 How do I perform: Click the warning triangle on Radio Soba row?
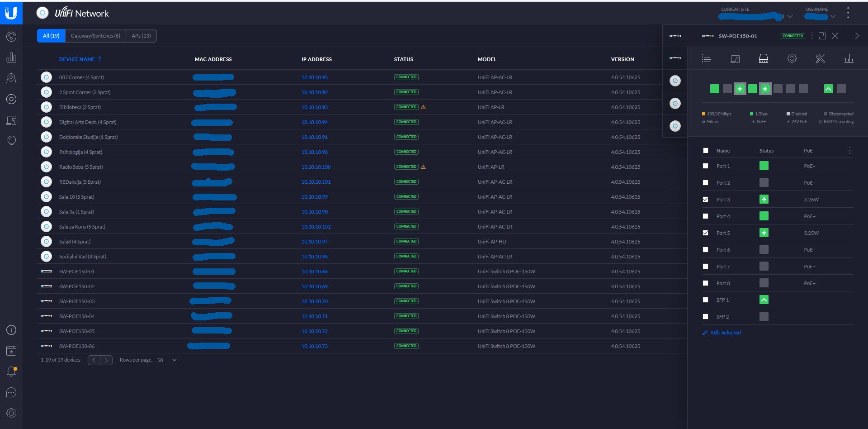[x=424, y=167]
